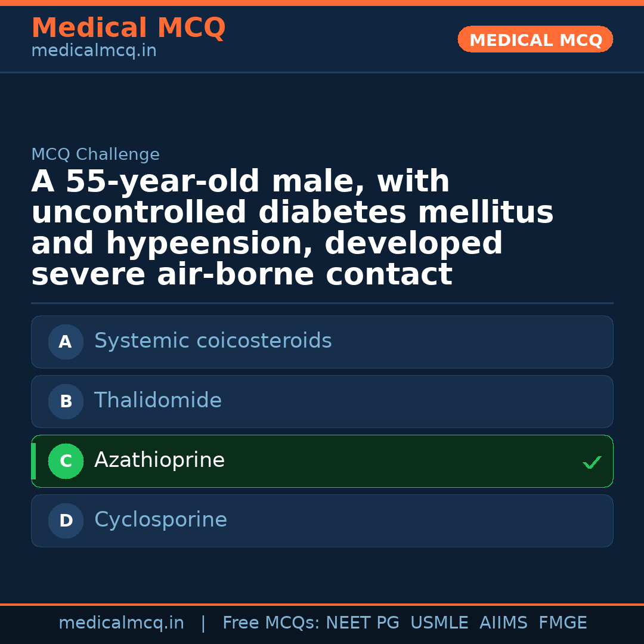This screenshot has height=644, width=644.
Task: Click the Free MCQs footer label
Action: [271, 623]
